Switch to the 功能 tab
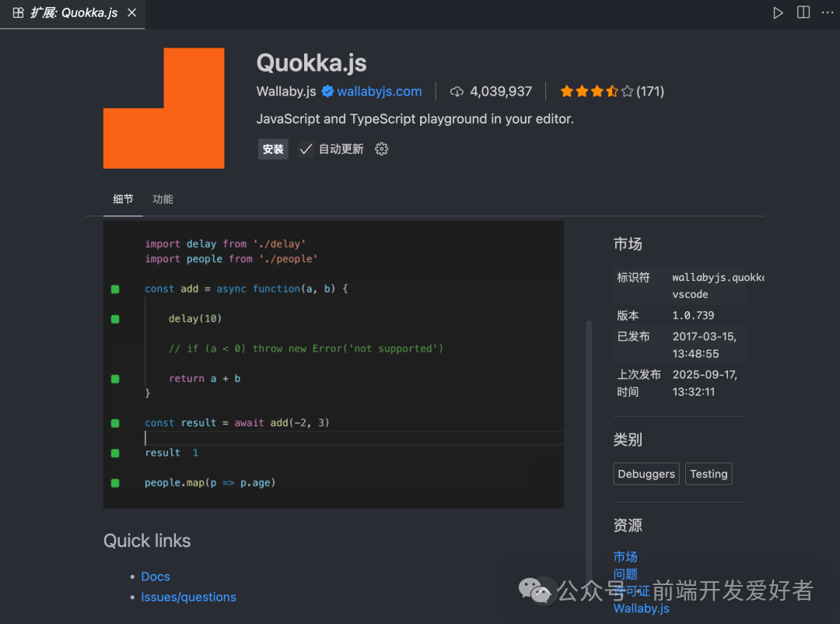The width and height of the screenshot is (840, 624). coord(163,199)
